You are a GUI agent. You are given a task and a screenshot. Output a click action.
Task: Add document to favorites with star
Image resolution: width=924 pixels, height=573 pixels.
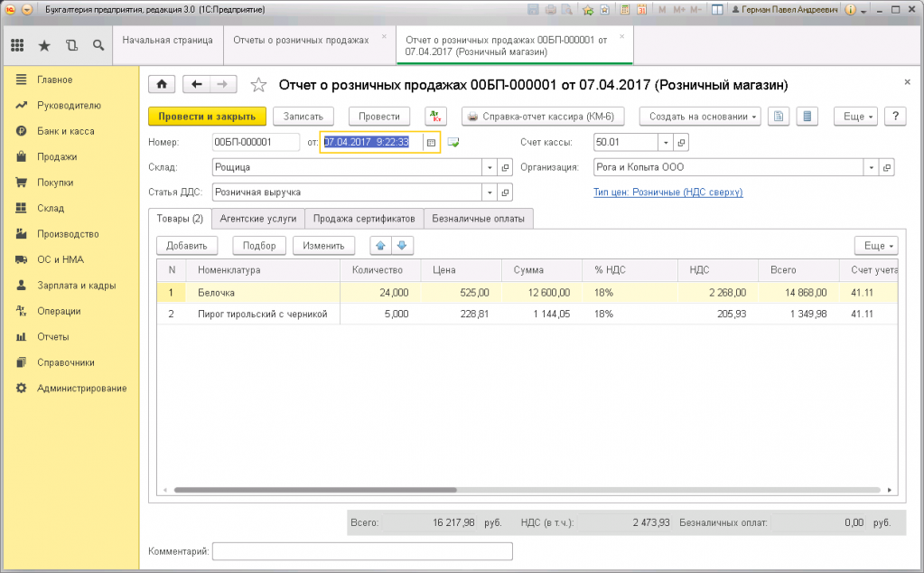(258, 85)
